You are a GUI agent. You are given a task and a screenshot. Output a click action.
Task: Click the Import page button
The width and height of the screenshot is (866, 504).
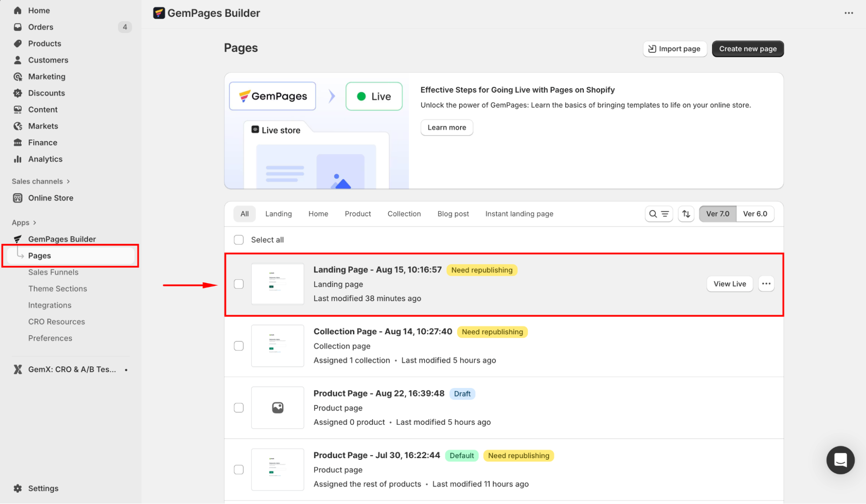[x=675, y=49]
